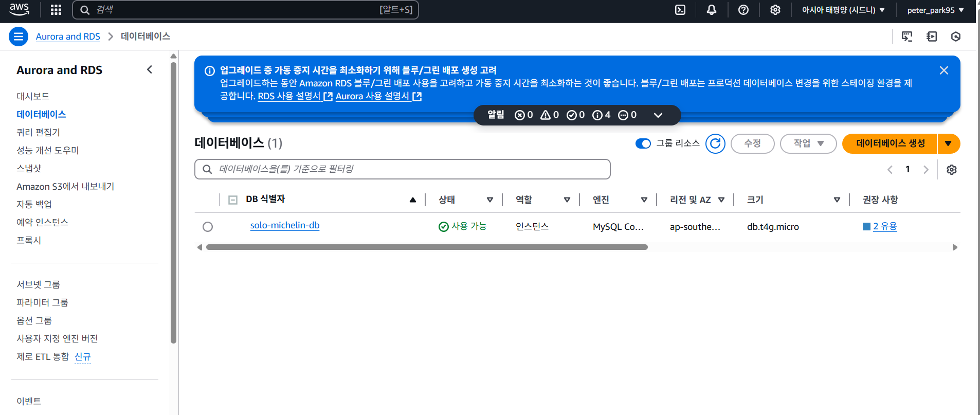Expand the alerts bar chevron
Viewport: 980px width, 415px height.
pyautogui.click(x=658, y=115)
